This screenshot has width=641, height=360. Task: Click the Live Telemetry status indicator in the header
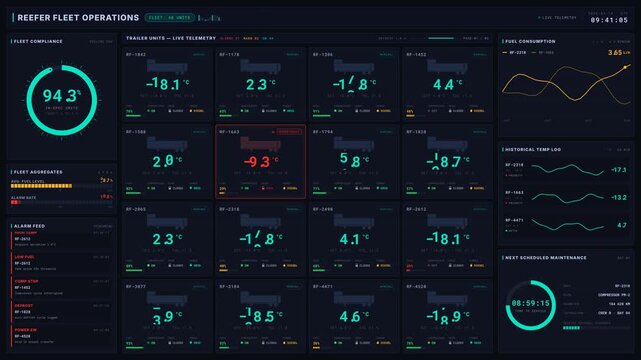[557, 18]
